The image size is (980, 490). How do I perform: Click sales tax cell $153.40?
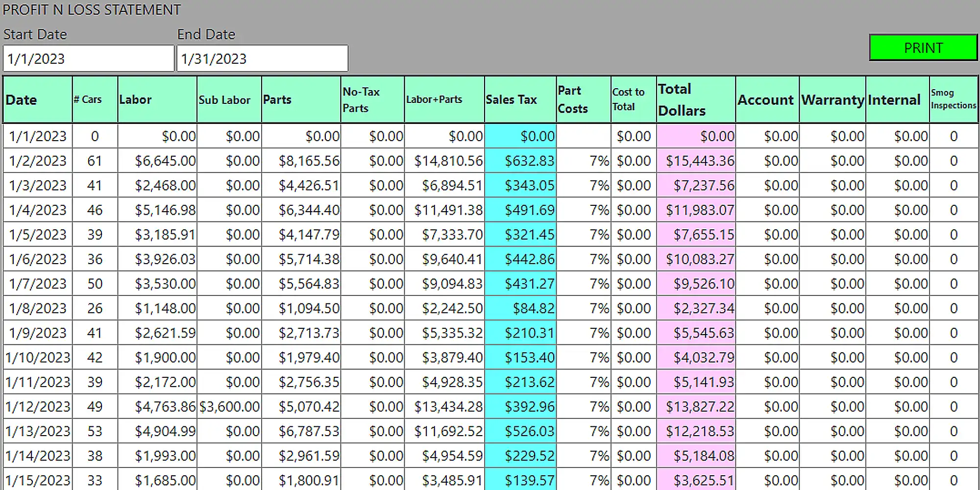click(x=520, y=357)
